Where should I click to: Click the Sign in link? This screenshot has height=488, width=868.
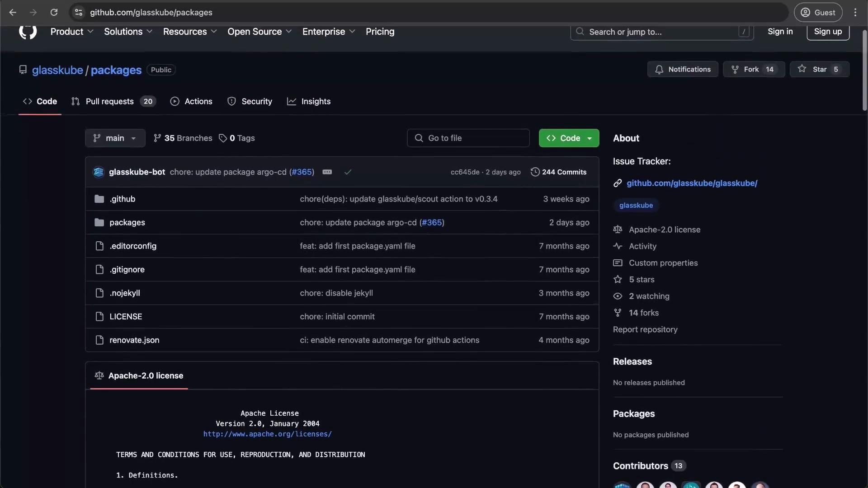[x=780, y=31]
